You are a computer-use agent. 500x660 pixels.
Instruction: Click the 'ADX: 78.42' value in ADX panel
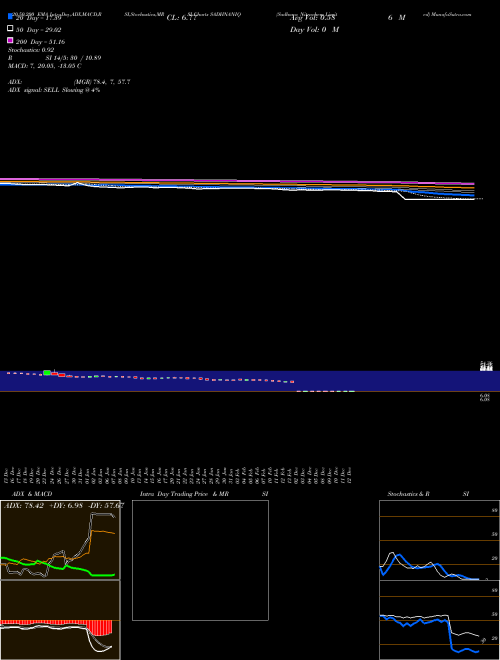24,506
